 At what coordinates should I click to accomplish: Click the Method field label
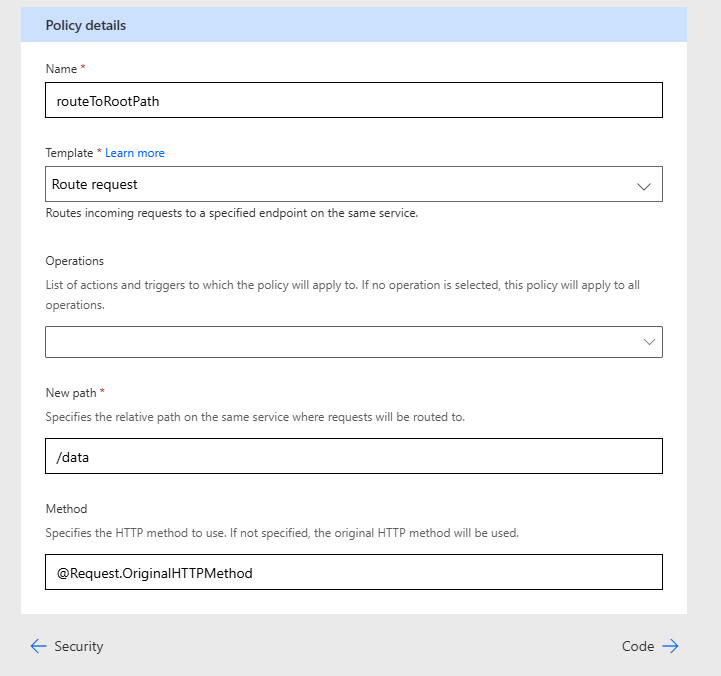(x=66, y=509)
